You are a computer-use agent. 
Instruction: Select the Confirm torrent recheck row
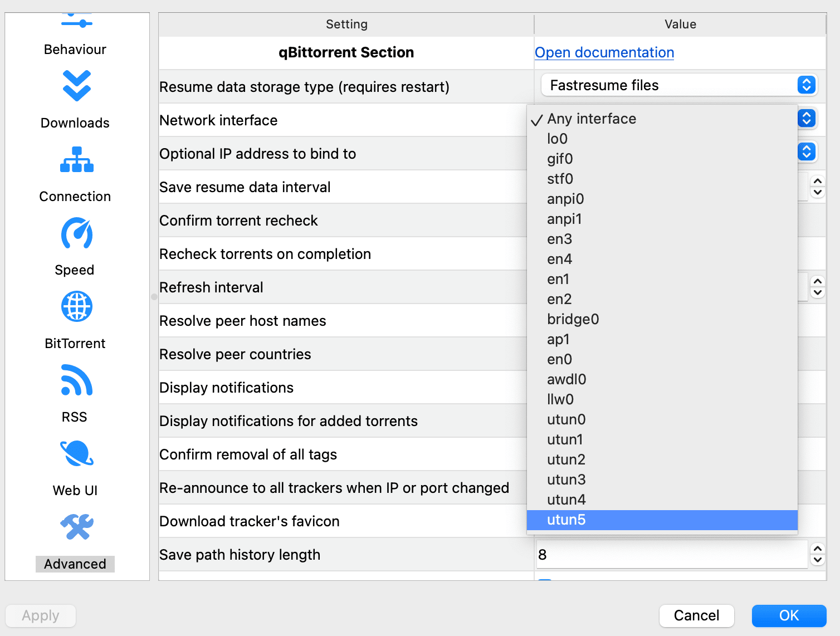(343, 221)
